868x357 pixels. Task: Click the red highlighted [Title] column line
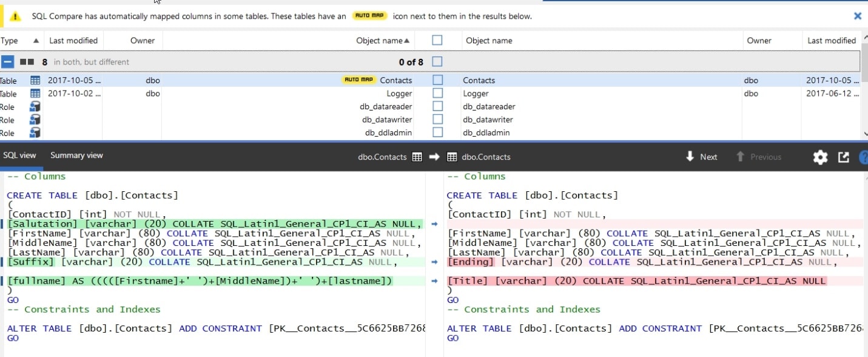tap(636, 281)
